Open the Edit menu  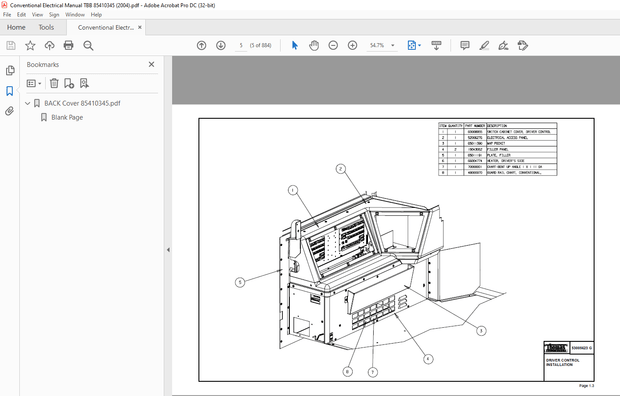[x=21, y=15]
